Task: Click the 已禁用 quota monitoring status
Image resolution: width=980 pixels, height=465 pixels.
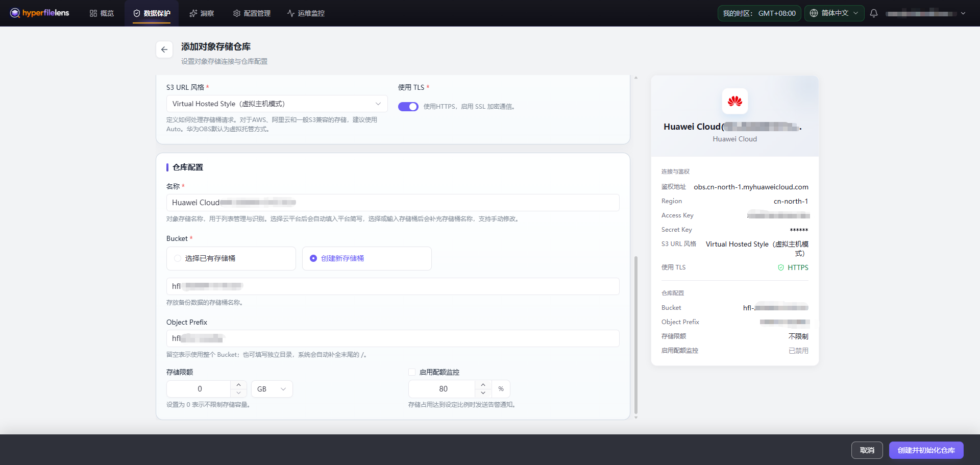Action: coord(798,351)
